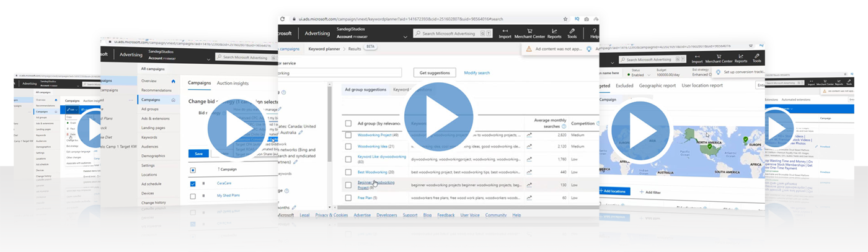Click pause icon in CeraCare row
This screenshot has width=868, height=252.
click(x=203, y=184)
